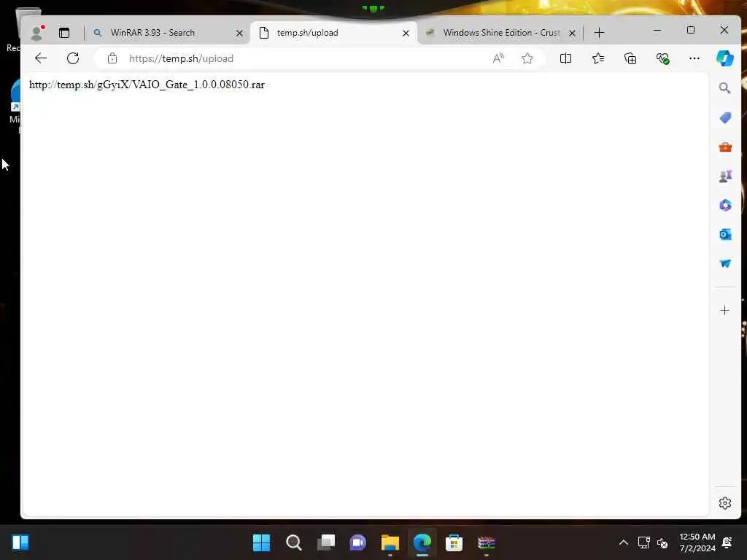Open notification center bell icon
747x560 pixels.
click(x=727, y=542)
